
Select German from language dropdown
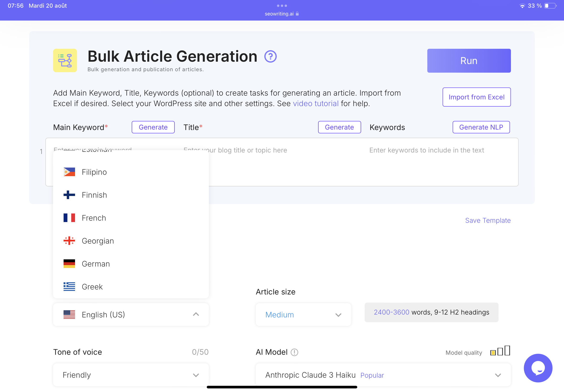pos(96,264)
